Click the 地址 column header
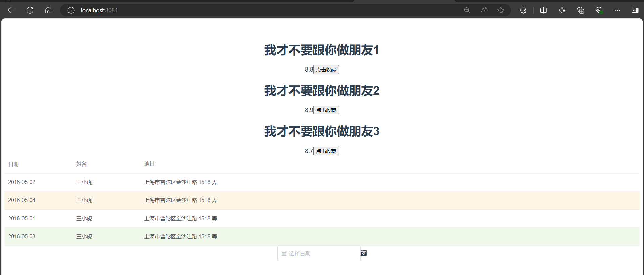Viewport: 644px width, 275px height. pos(149,164)
